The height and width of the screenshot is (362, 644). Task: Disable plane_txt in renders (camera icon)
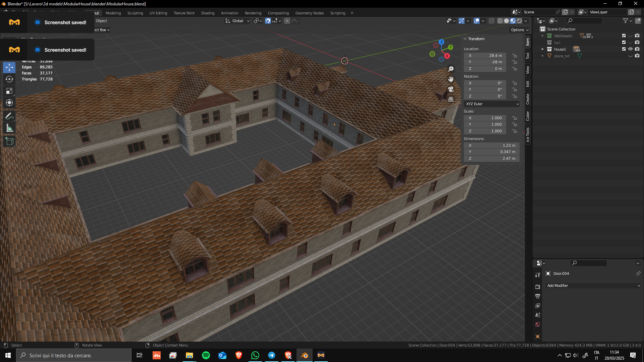click(x=637, y=56)
